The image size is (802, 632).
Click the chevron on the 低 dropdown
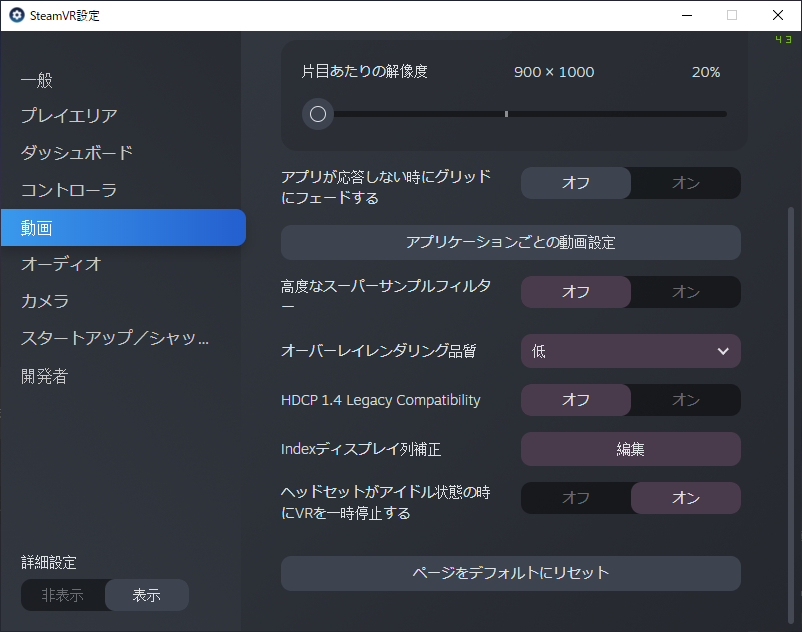(x=723, y=351)
